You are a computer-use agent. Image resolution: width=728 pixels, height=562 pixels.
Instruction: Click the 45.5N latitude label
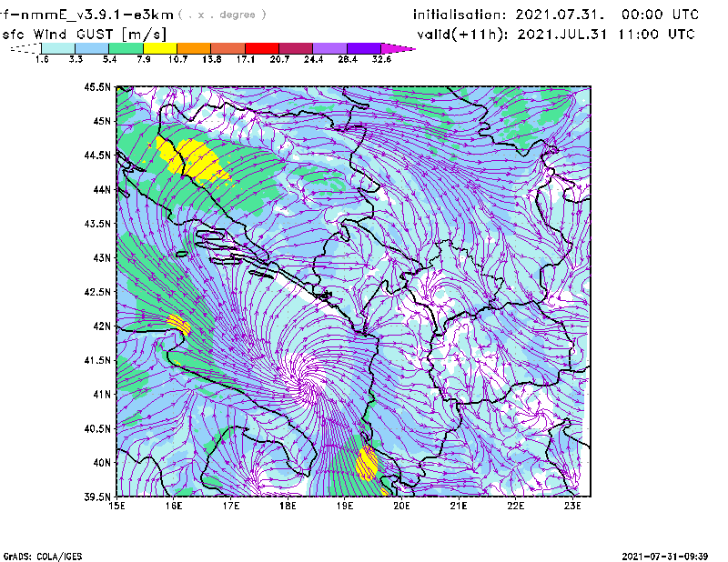[x=97, y=86]
